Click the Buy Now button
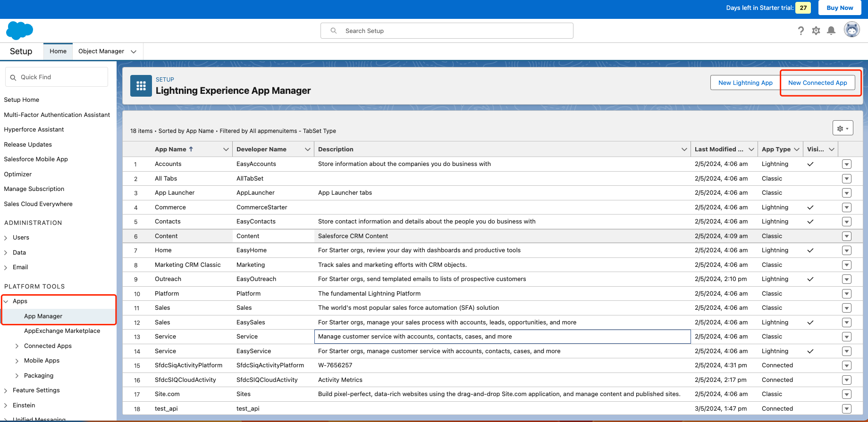 pos(840,8)
